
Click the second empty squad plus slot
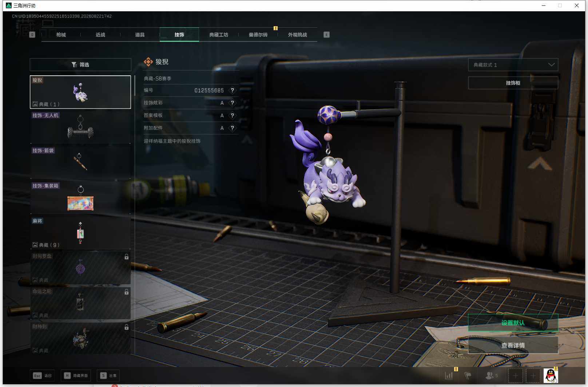[x=533, y=375]
